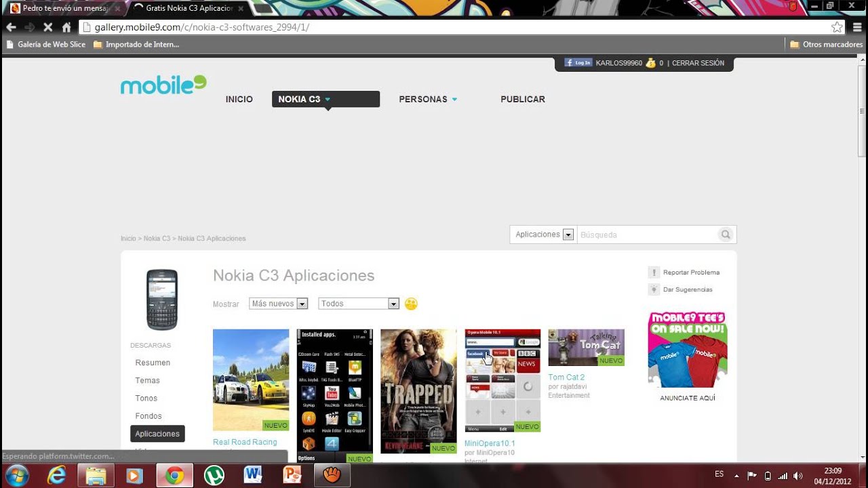Go to browser home icon
This screenshot has height=488, width=868.
pos(66,27)
